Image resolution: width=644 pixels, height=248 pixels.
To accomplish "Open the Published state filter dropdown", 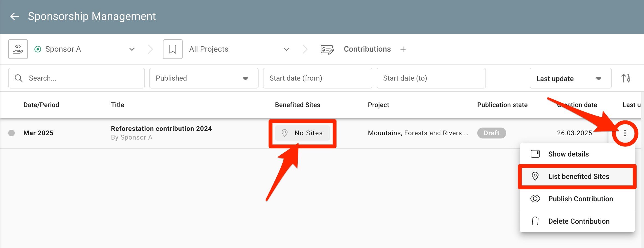I will pos(204,78).
